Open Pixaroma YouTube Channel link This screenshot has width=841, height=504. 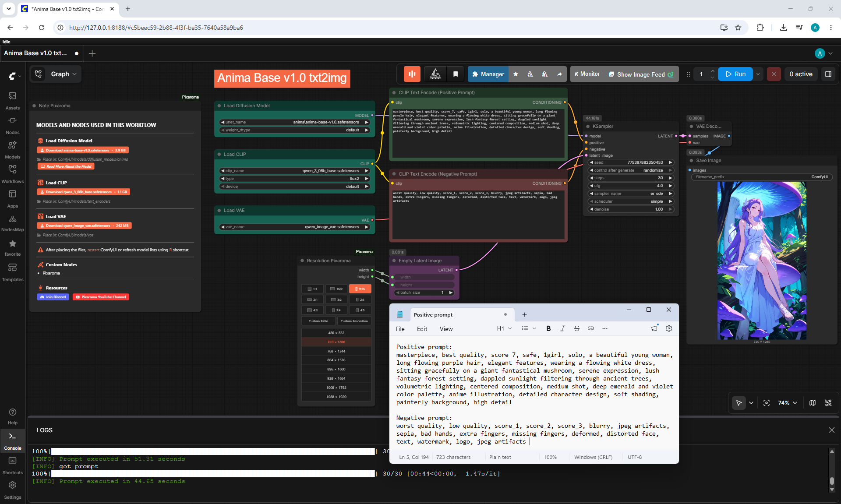(x=101, y=297)
